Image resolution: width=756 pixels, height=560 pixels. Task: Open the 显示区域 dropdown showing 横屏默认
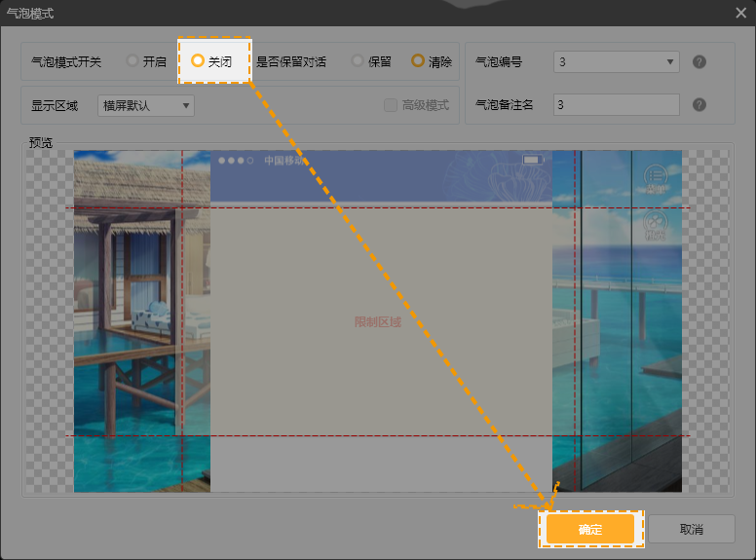(146, 105)
